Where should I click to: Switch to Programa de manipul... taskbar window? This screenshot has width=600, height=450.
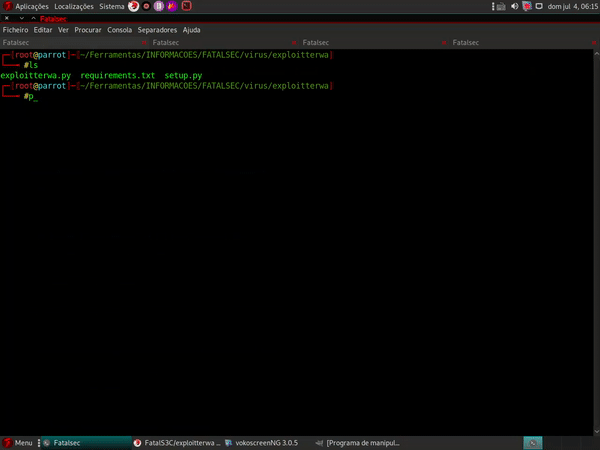[357, 443]
